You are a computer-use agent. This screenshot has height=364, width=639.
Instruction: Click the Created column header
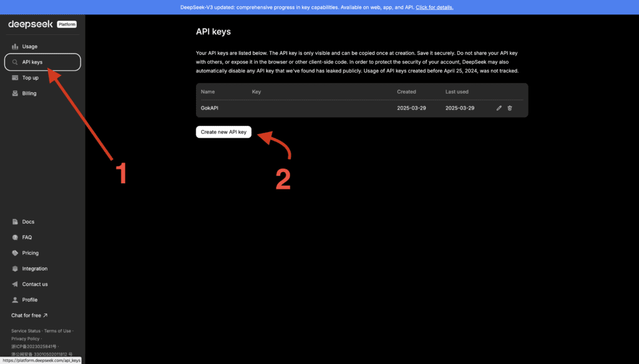click(x=407, y=92)
